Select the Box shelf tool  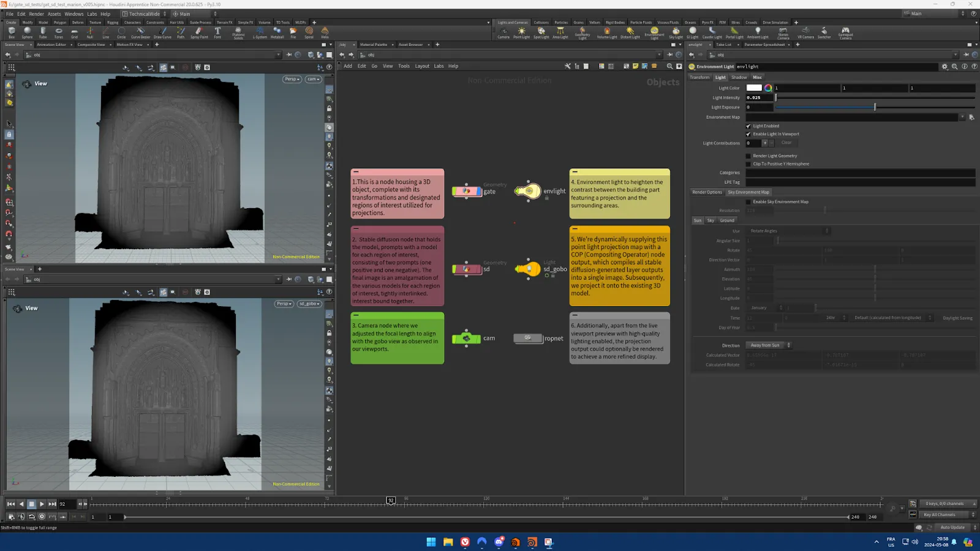tap(12, 32)
